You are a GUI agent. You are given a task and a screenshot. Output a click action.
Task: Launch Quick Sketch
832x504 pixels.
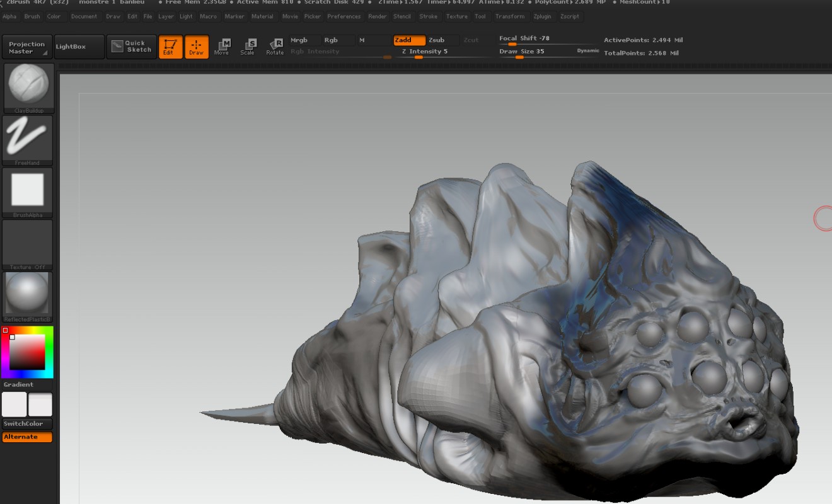point(132,47)
